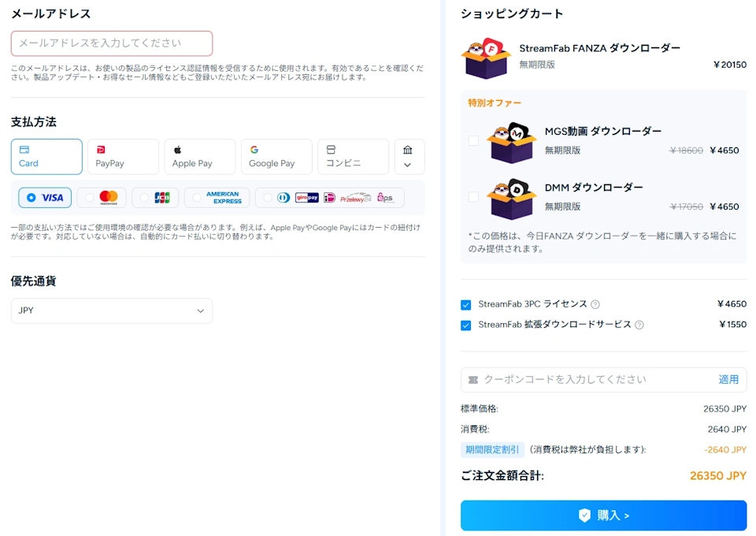Viewport: 756px width, 536px height.
Task: Click the StreamFab FANZA ダウンローダー title
Action: tap(599, 48)
